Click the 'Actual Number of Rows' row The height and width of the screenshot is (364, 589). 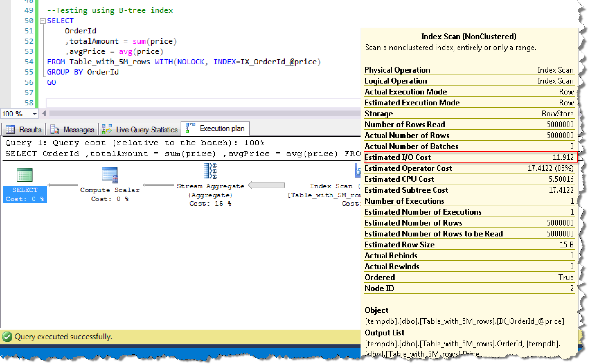click(469, 136)
